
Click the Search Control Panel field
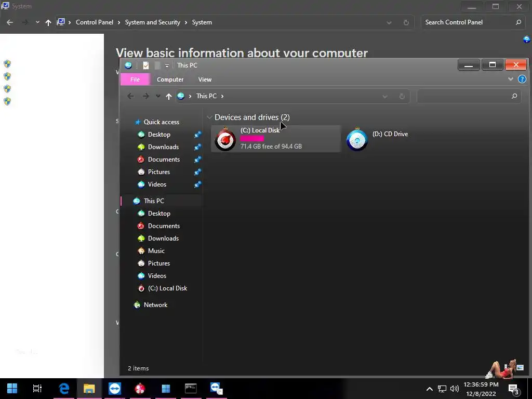[x=473, y=22]
